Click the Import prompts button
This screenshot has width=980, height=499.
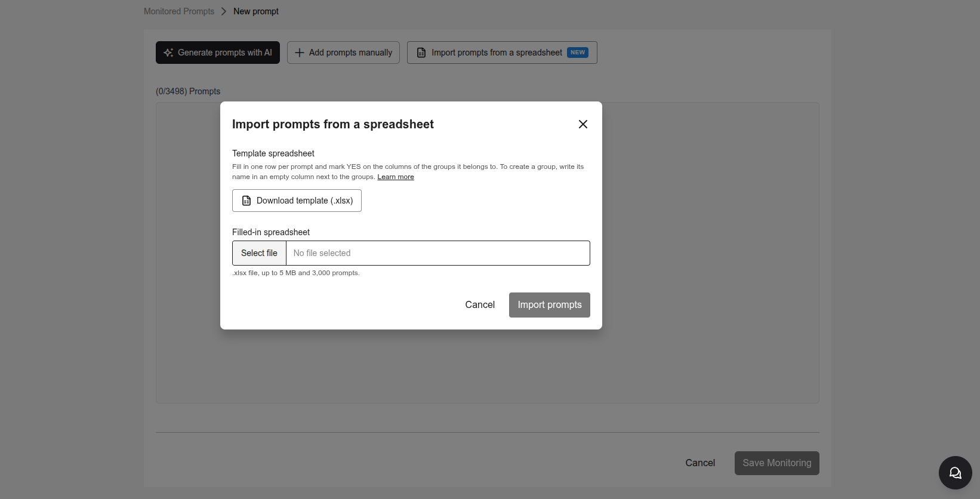click(550, 305)
